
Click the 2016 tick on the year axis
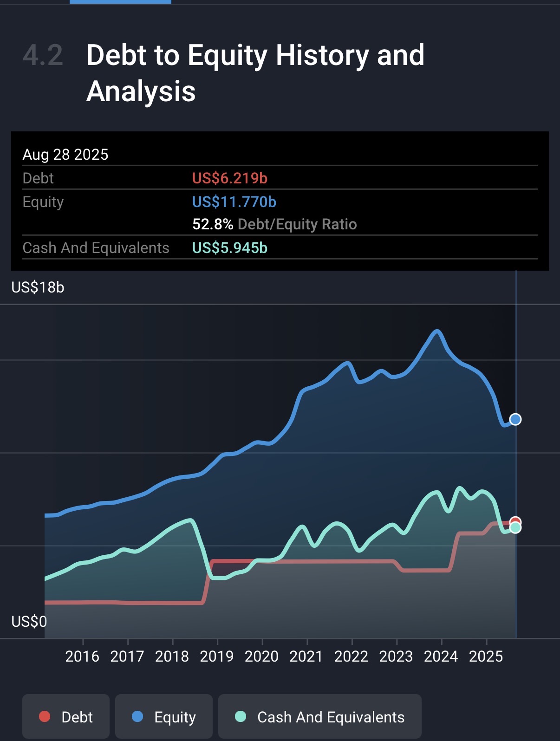coord(82,656)
